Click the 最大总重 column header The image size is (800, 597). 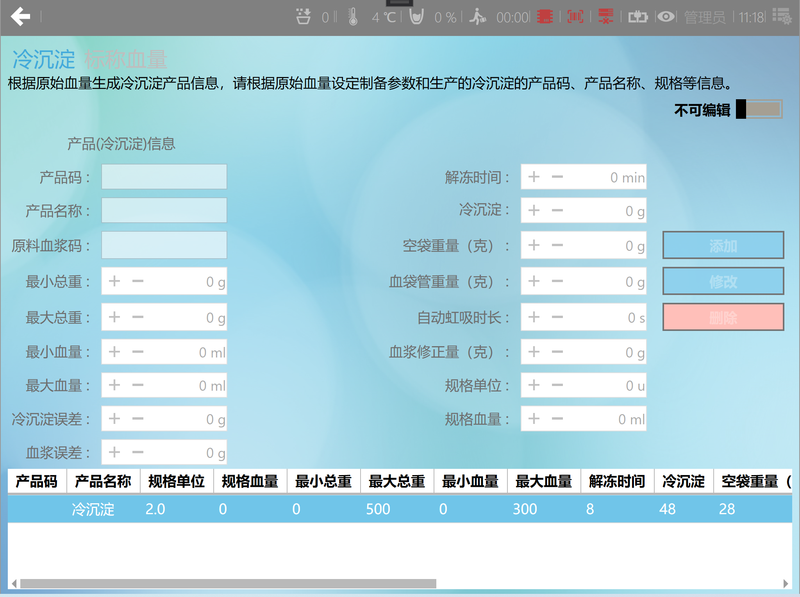point(397,481)
